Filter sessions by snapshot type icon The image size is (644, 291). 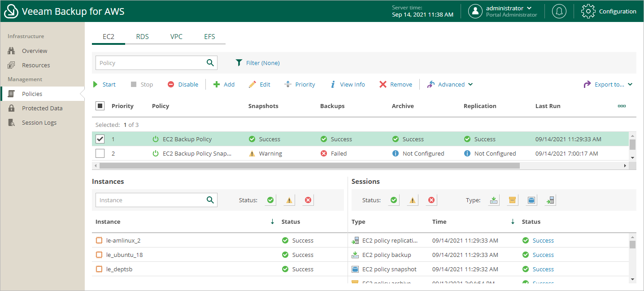pos(531,200)
